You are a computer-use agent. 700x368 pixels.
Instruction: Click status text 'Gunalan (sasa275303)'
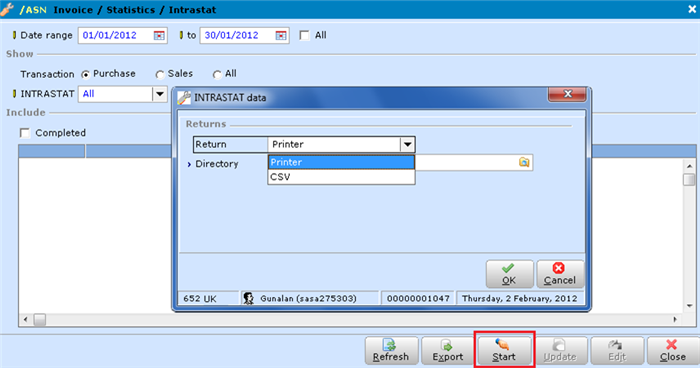click(x=308, y=299)
